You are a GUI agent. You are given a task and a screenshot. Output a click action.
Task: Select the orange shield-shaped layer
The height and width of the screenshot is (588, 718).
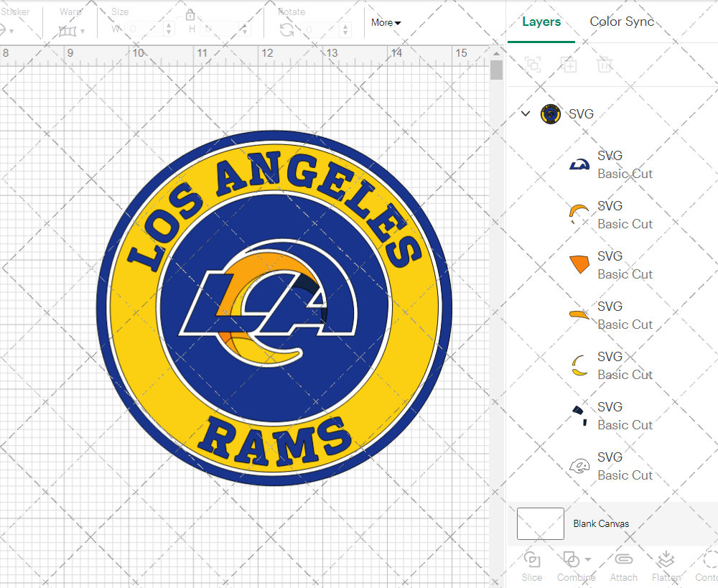pyautogui.click(x=612, y=265)
